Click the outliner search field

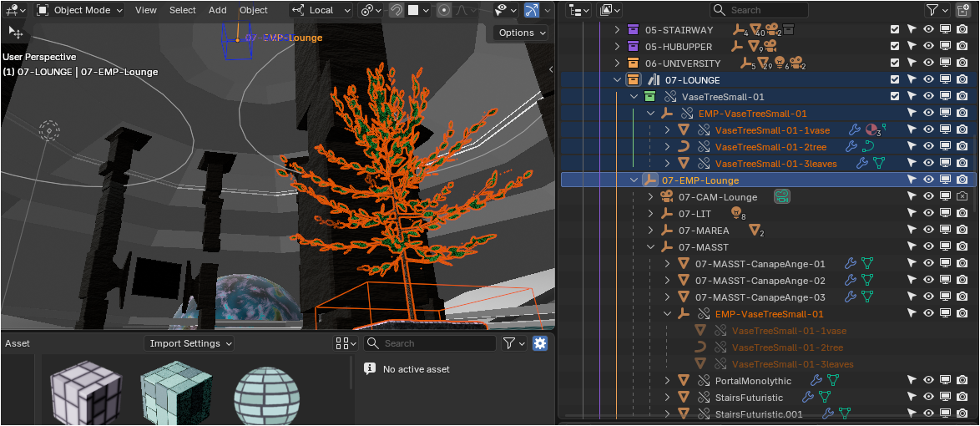point(759,10)
